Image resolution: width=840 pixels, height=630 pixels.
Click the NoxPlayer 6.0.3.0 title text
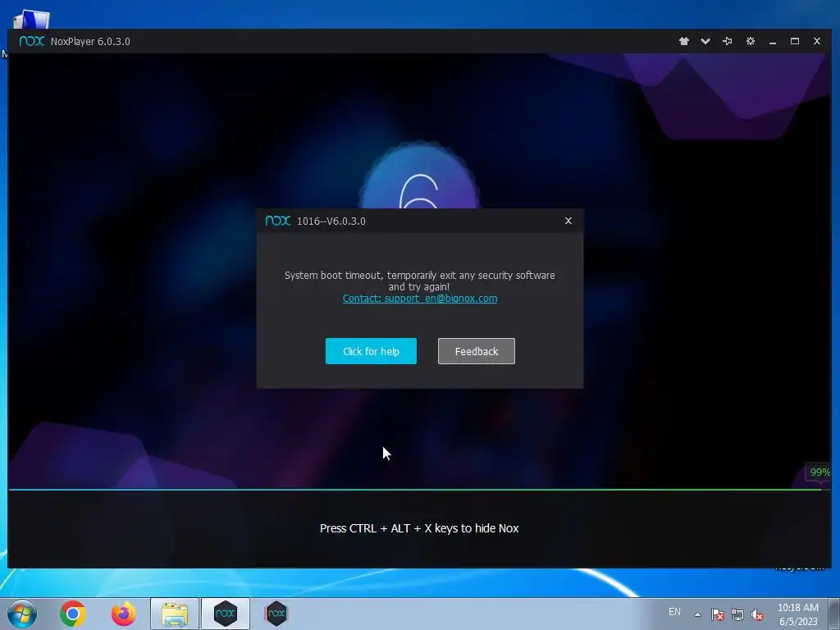(90, 41)
